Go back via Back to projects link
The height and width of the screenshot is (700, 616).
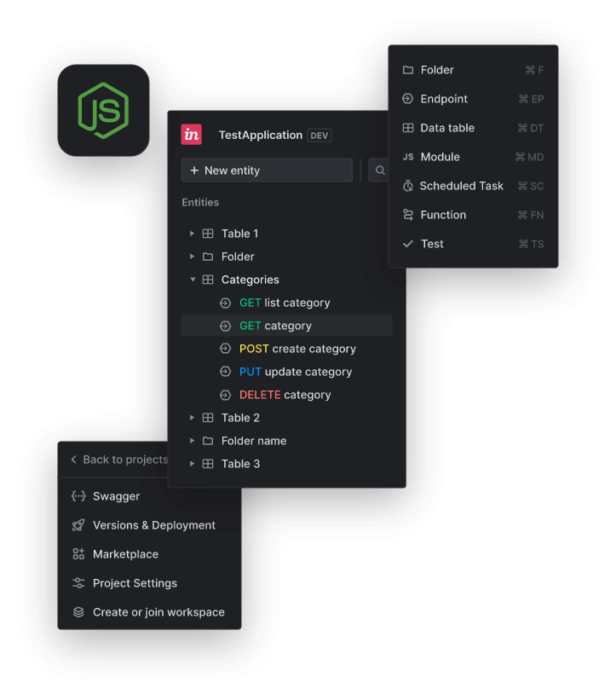point(119,460)
